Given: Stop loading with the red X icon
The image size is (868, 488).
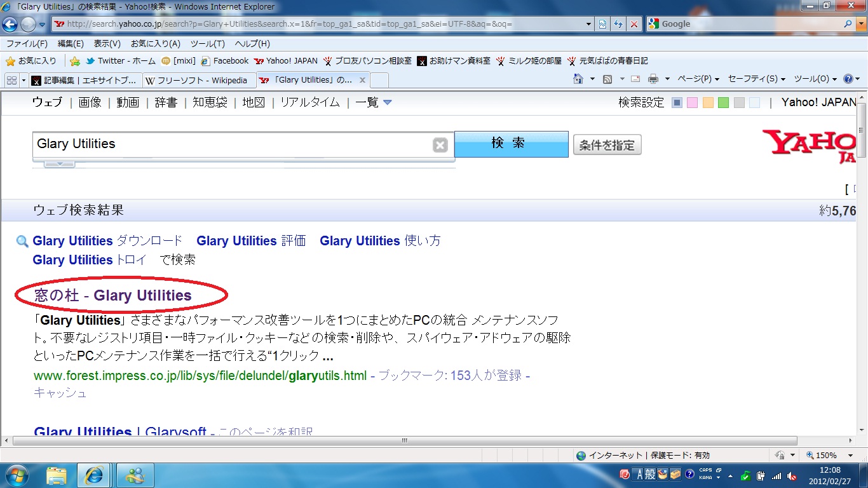Looking at the screenshot, I should coord(634,24).
